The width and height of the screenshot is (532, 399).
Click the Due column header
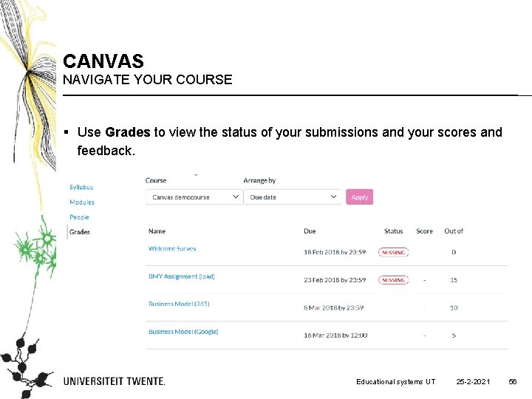tap(310, 231)
